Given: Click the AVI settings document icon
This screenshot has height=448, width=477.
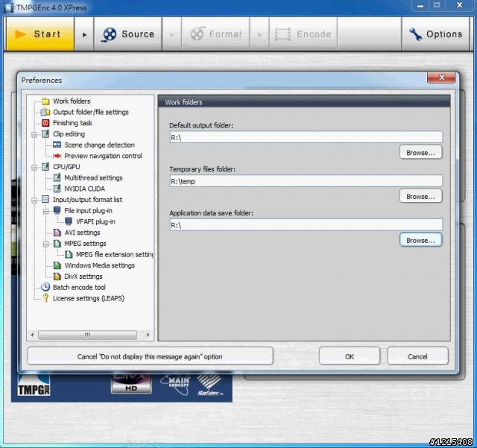Looking at the screenshot, I should pos(57,233).
